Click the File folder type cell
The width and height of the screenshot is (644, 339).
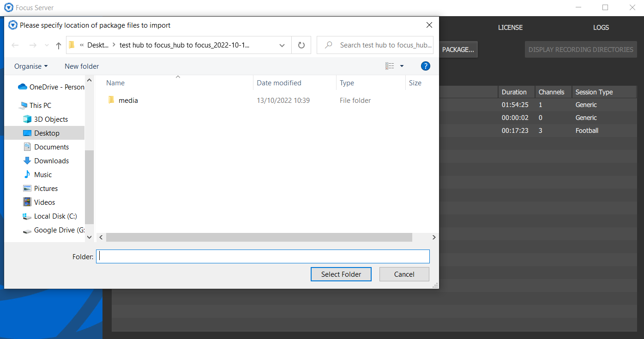click(x=355, y=100)
